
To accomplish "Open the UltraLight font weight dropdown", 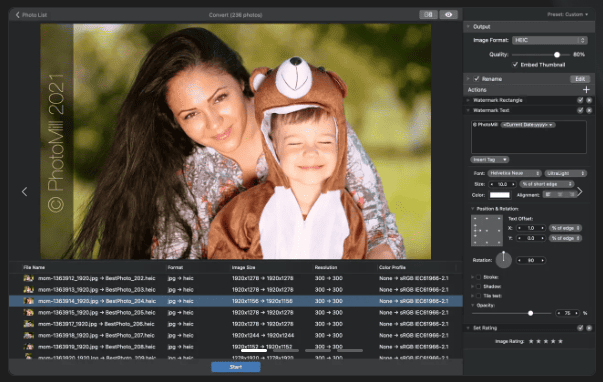I will click(x=565, y=173).
